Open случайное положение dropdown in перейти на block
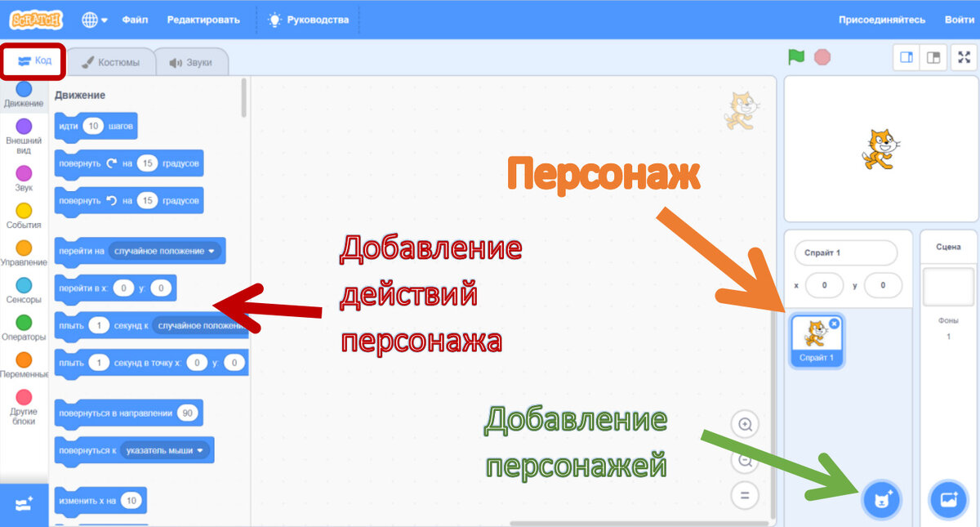The height and width of the screenshot is (527, 980). pyautogui.click(x=167, y=251)
